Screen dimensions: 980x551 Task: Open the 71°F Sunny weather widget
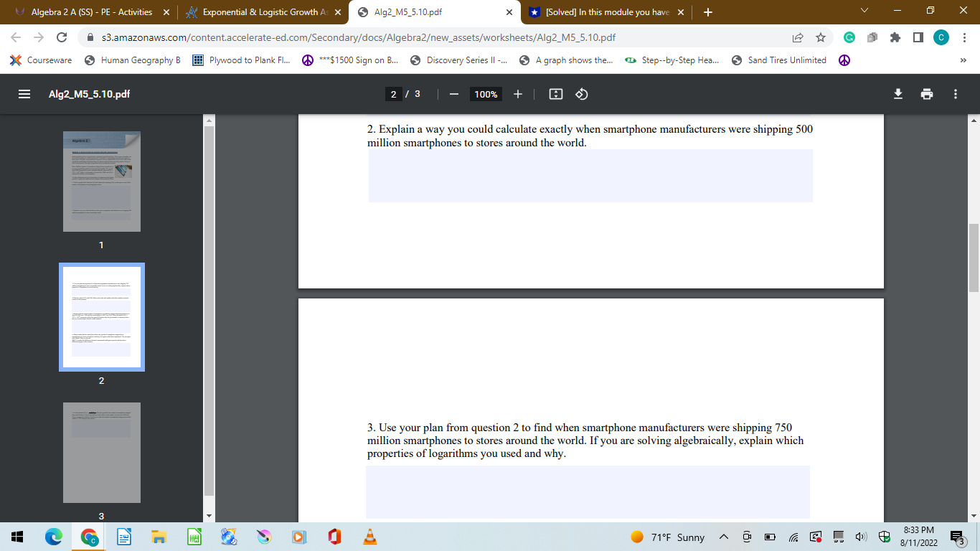669,537
